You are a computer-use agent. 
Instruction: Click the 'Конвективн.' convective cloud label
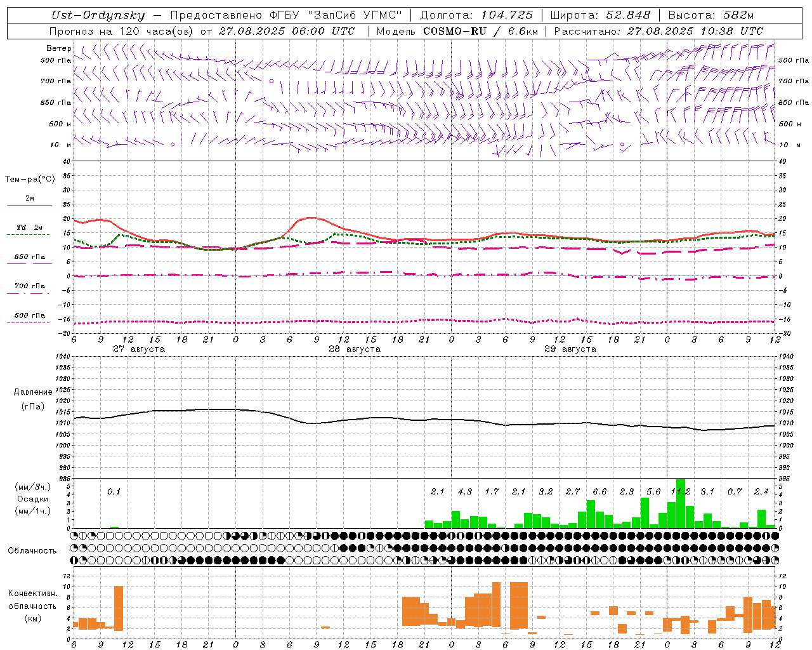tap(33, 594)
